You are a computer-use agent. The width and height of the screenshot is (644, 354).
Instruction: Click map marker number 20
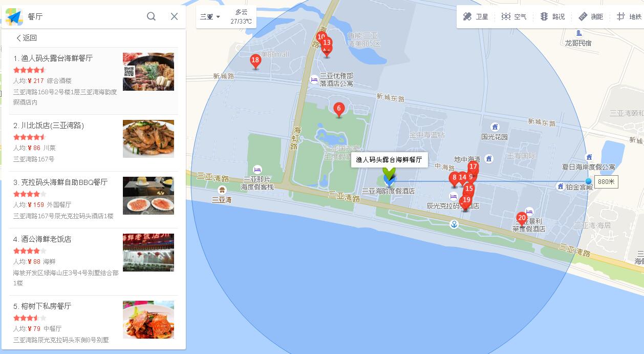click(522, 219)
